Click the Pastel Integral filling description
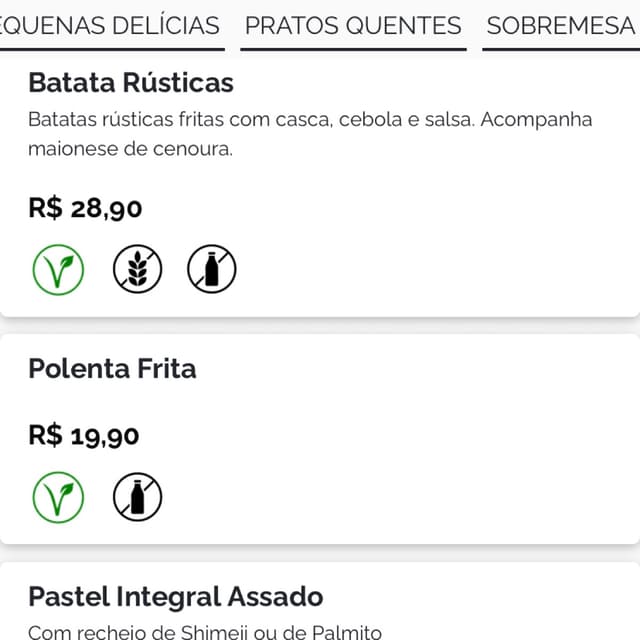This screenshot has width=640, height=640. 205,632
